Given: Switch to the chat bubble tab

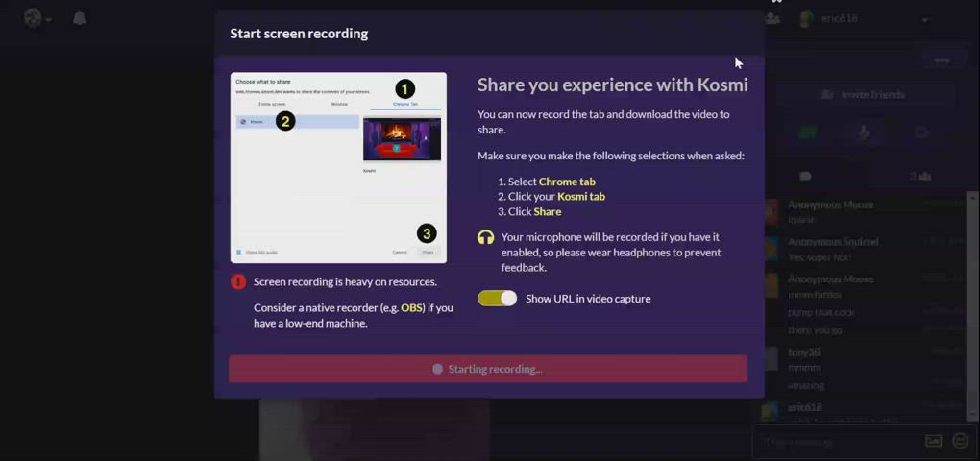Looking at the screenshot, I should pos(806,176).
